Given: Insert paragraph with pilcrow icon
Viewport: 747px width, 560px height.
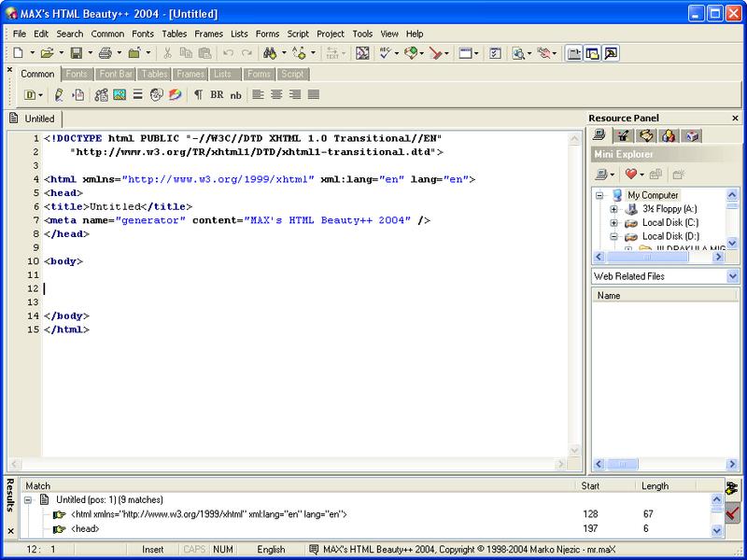Looking at the screenshot, I should point(198,94).
